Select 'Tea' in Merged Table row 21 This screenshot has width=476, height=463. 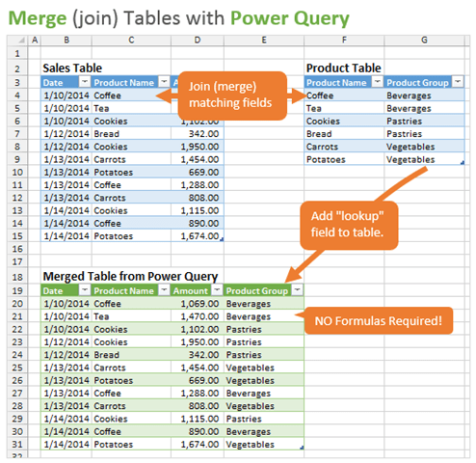click(x=131, y=316)
